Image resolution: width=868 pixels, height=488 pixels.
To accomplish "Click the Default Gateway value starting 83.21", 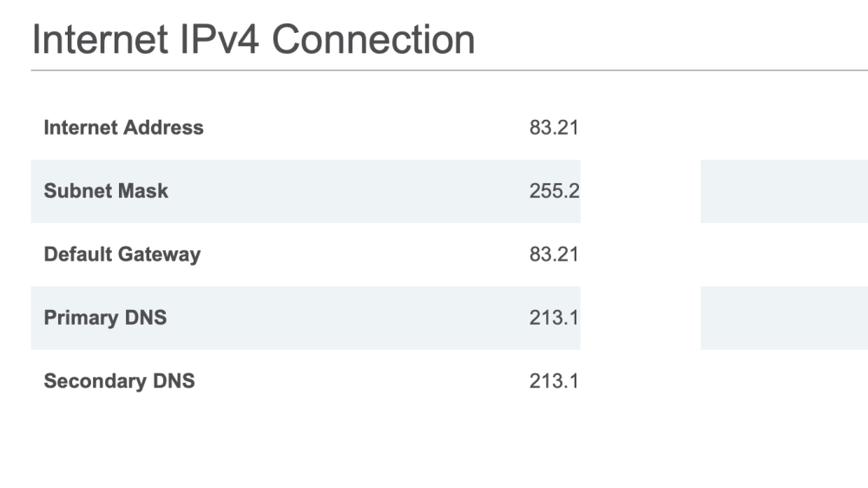I will click(x=554, y=254).
